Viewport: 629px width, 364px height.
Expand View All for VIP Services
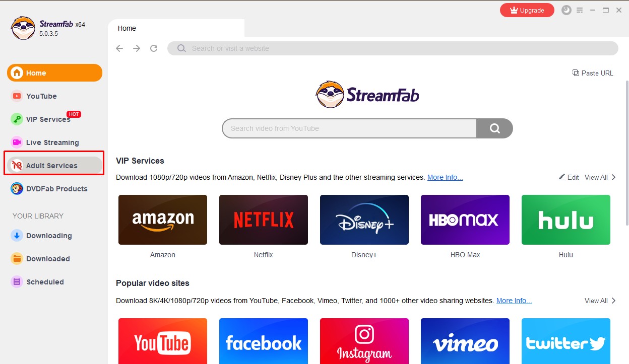pyautogui.click(x=600, y=177)
